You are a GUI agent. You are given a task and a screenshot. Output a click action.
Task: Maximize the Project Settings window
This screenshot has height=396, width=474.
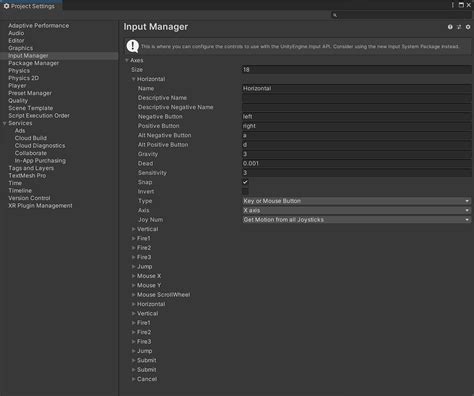[461, 5]
